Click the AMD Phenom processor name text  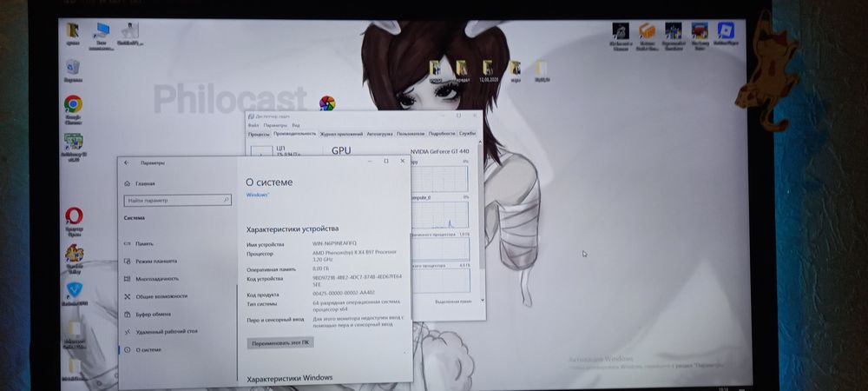[x=354, y=255]
